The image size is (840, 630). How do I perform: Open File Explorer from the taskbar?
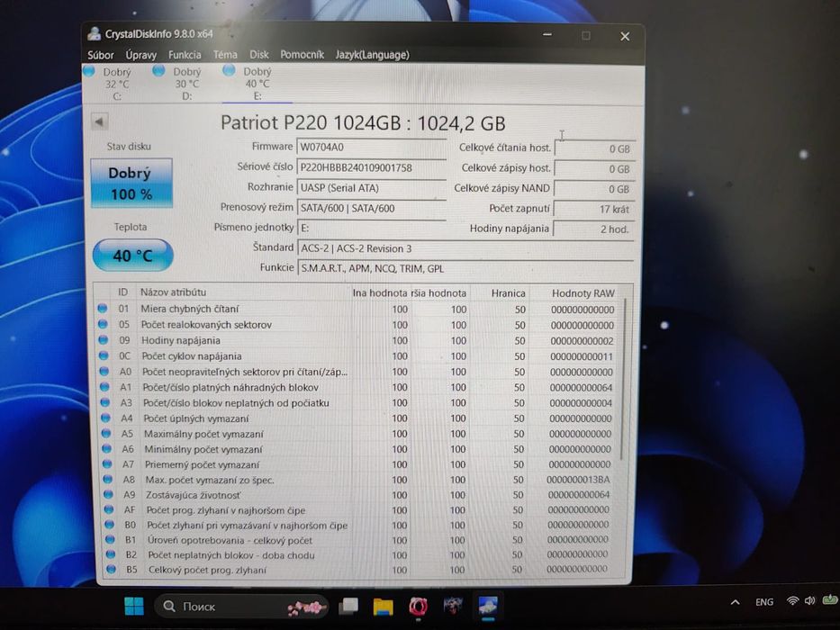click(383, 607)
